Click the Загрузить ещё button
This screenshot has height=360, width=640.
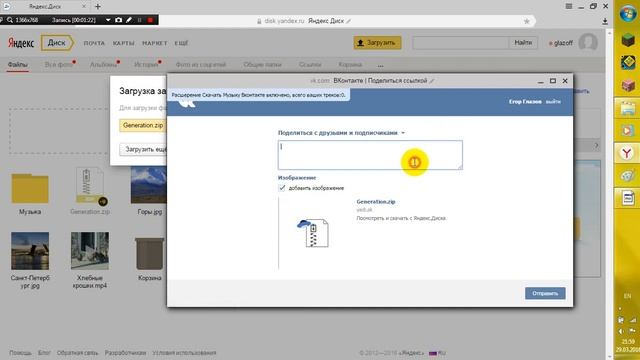[144, 149]
